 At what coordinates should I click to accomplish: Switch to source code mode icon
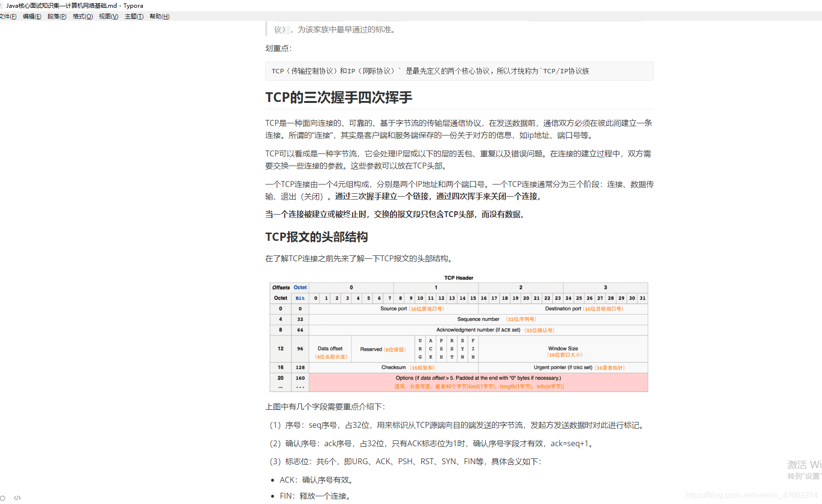coord(17,498)
